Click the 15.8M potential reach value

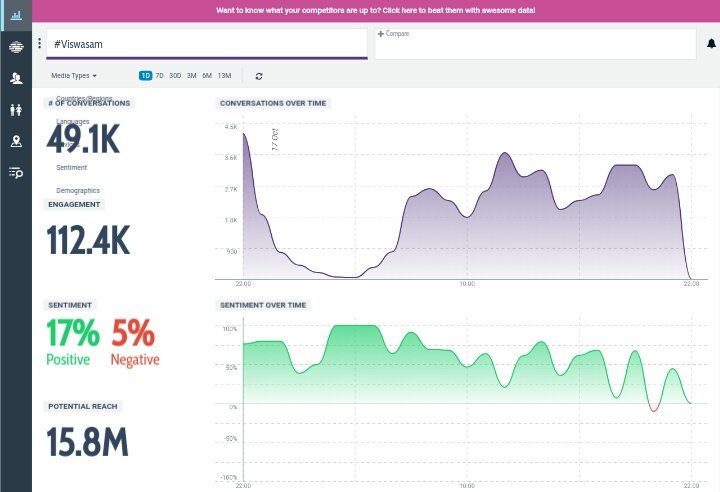(x=87, y=441)
